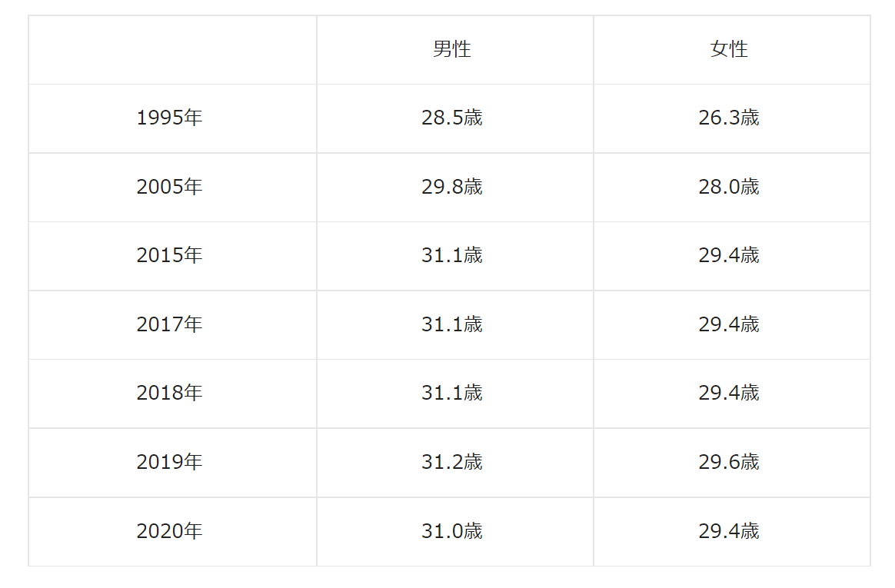Select the 2020年 row label
The height and width of the screenshot is (588, 895).
(x=169, y=532)
